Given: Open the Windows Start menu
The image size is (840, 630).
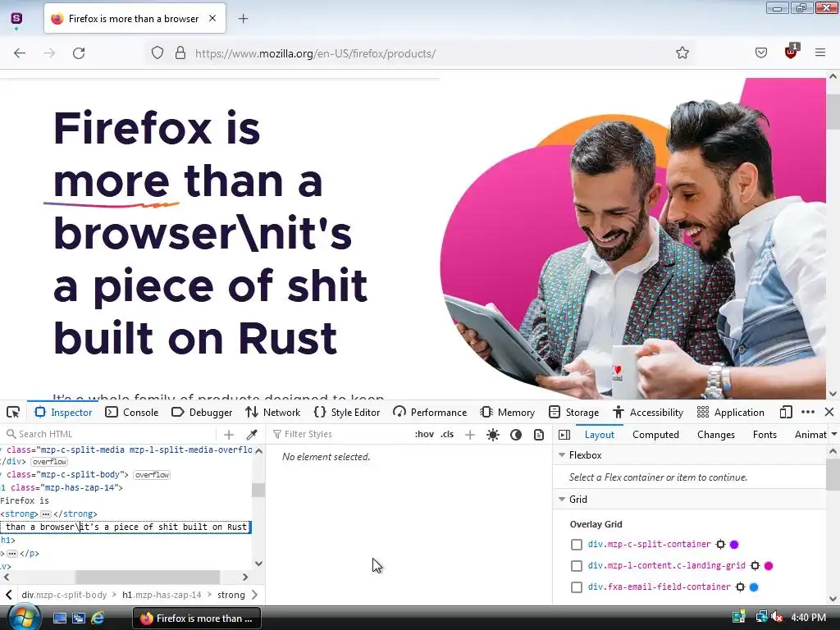Looking at the screenshot, I should point(24,618).
